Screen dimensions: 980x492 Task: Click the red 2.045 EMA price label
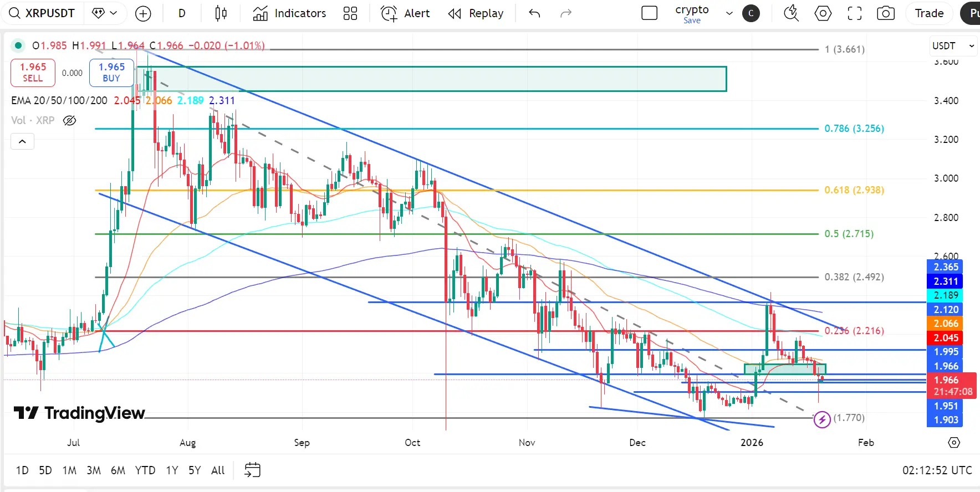945,337
